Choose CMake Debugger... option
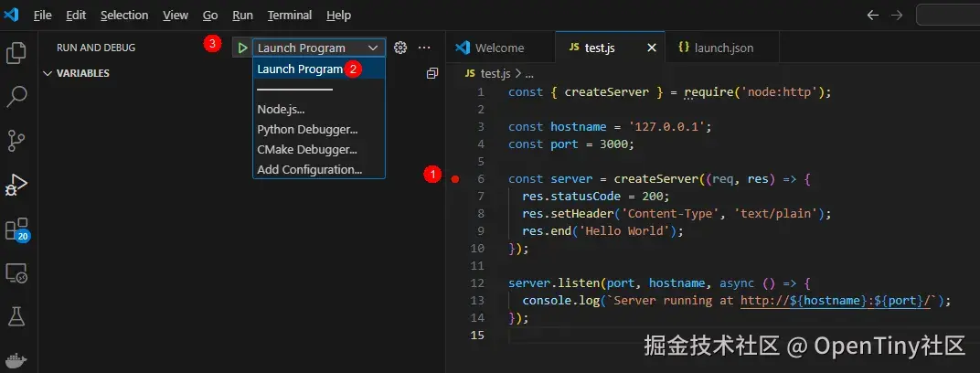The height and width of the screenshot is (373, 980). tap(319, 149)
